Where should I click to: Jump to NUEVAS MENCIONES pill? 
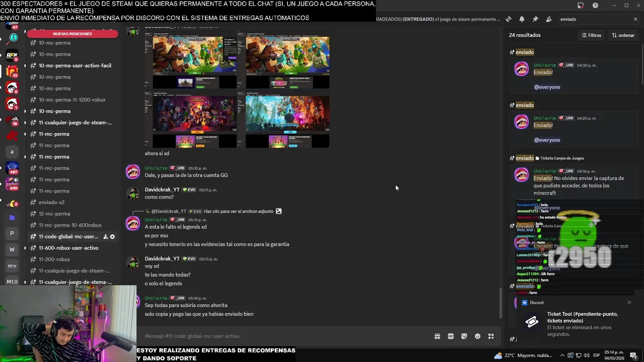[x=72, y=34]
